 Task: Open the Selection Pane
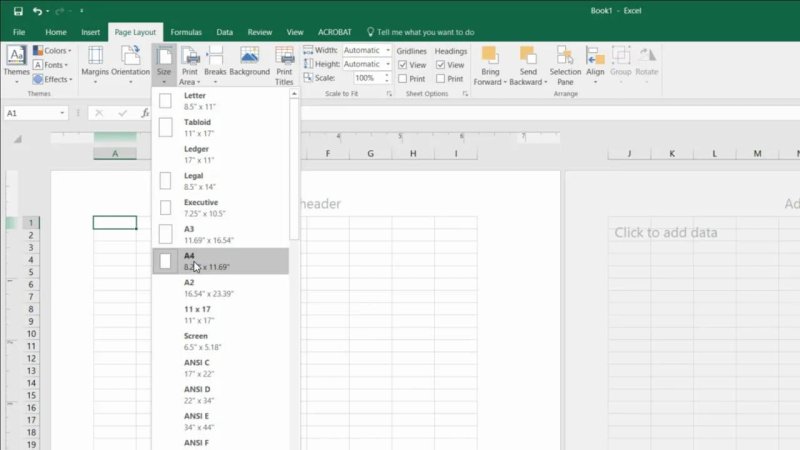point(565,65)
